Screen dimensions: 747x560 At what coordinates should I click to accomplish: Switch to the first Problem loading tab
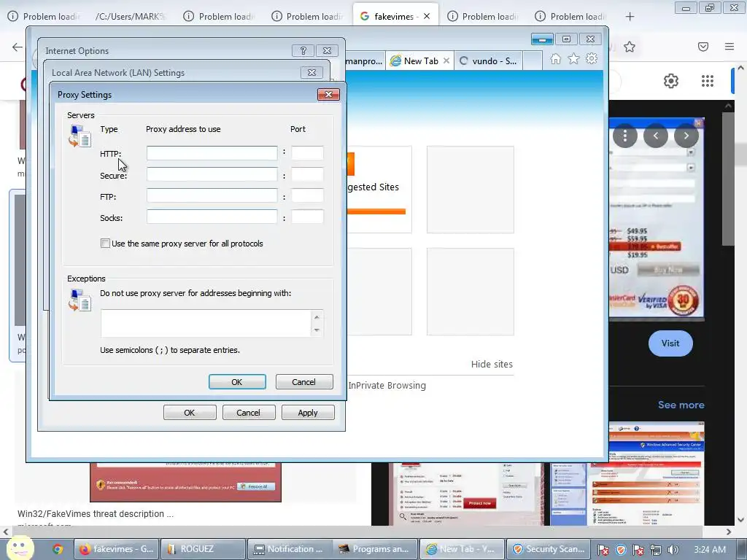pos(45,16)
